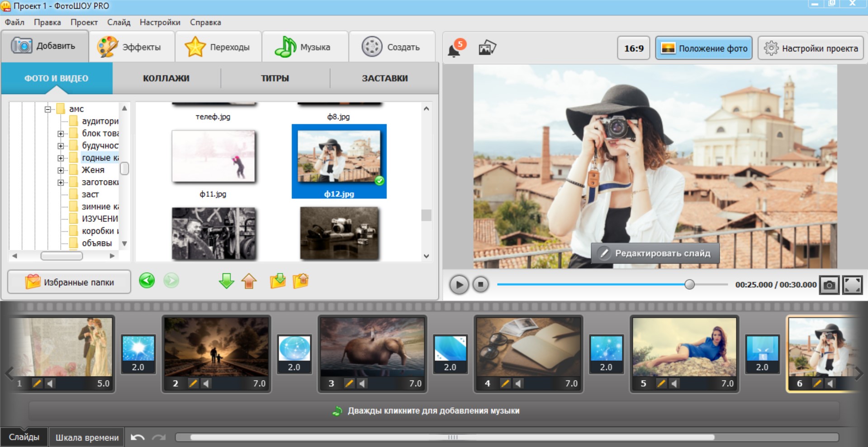Select the ЗАСТАВКИ subtab

click(x=384, y=78)
